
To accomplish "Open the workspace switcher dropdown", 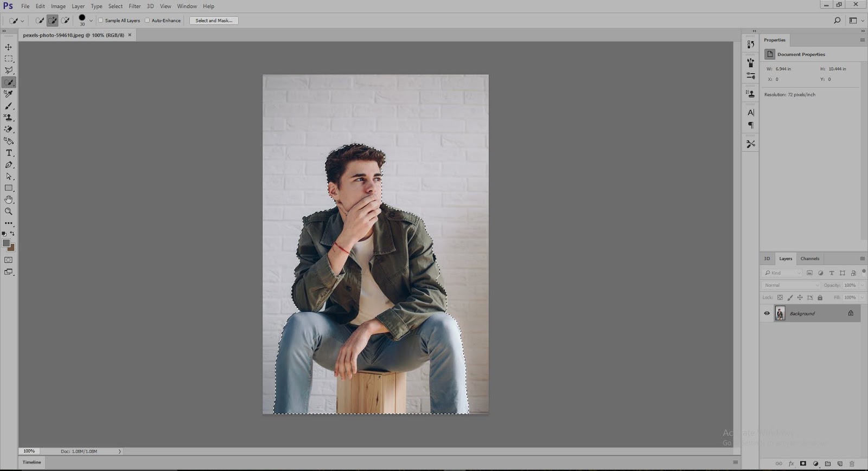I will click(857, 21).
